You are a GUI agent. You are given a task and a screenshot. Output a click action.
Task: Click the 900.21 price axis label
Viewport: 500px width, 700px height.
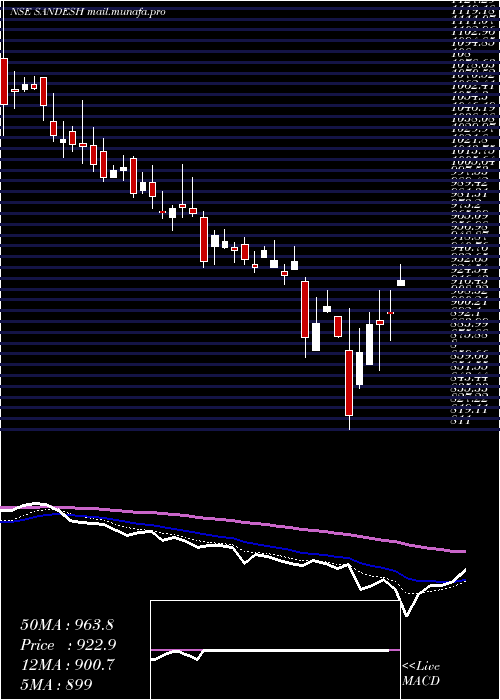(468, 303)
